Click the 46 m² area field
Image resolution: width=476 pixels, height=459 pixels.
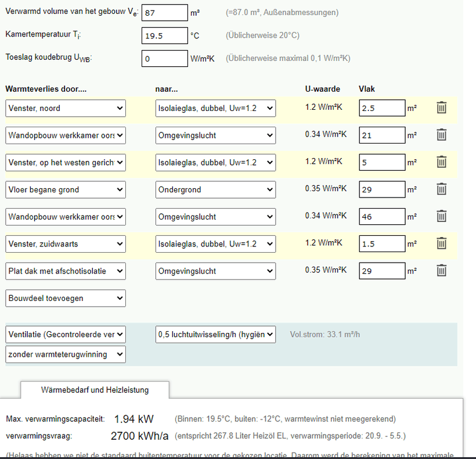pyautogui.click(x=382, y=216)
